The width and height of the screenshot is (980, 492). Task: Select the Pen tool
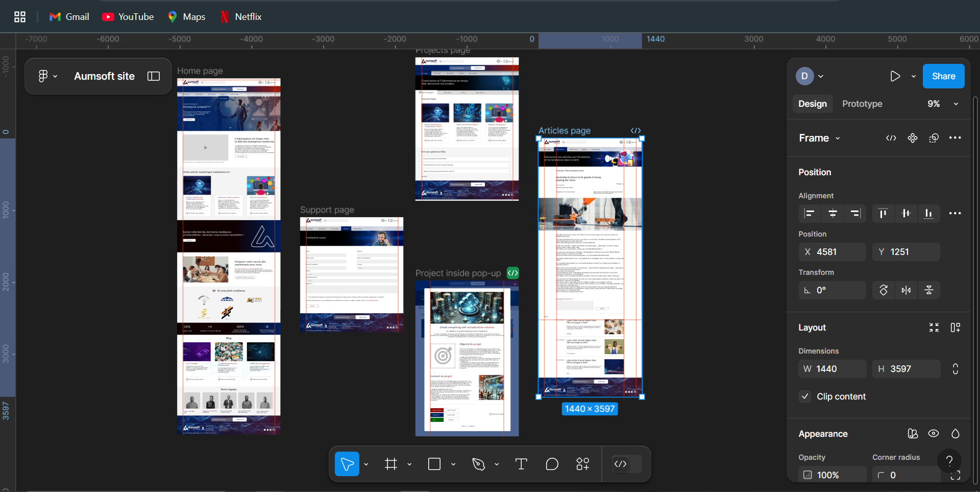click(x=478, y=464)
